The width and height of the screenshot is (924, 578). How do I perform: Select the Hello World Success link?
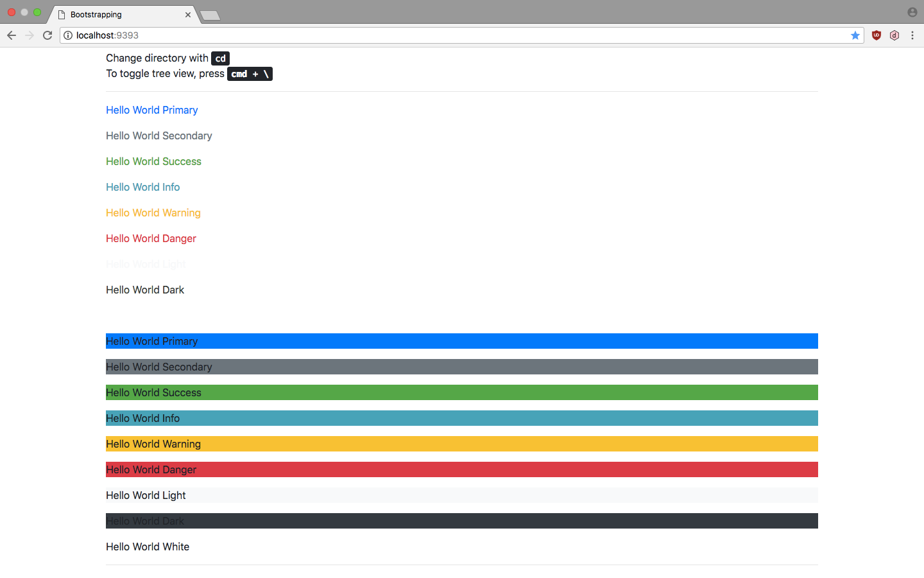[153, 161]
